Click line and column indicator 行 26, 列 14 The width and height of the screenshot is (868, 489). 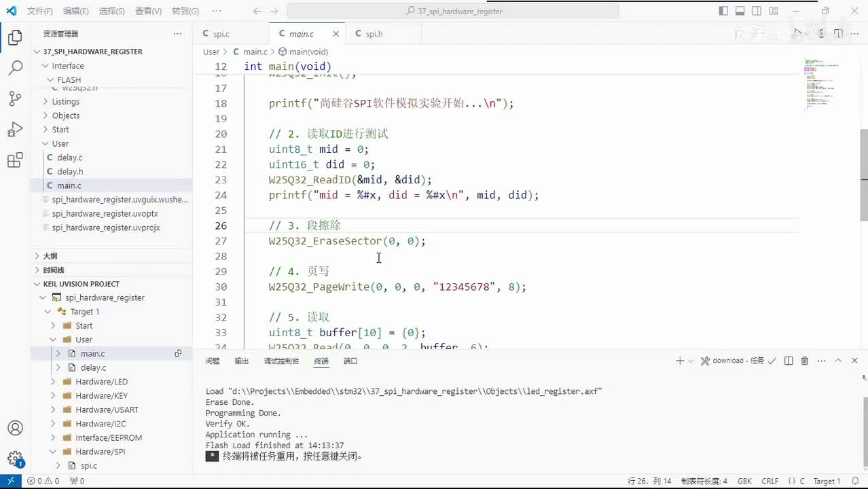click(649, 481)
